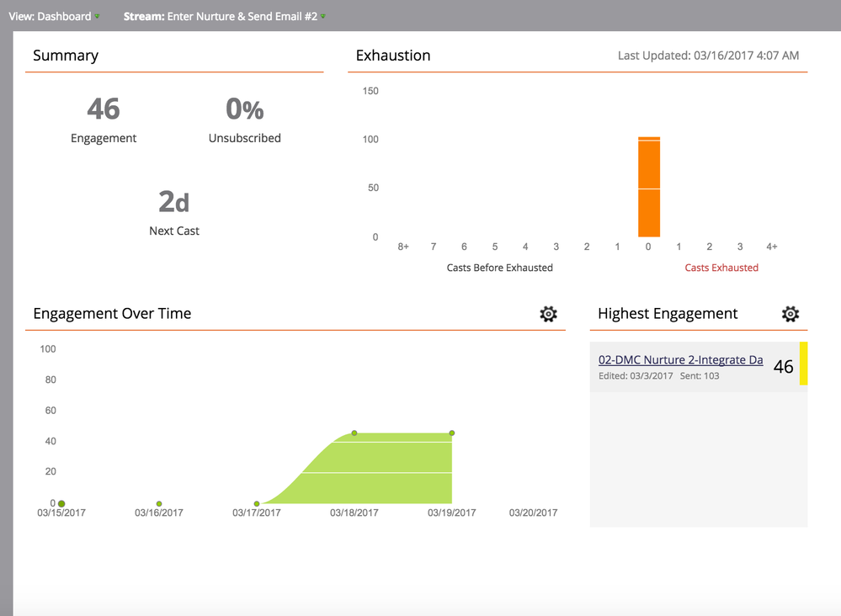Click the 8+ axis label in Exhaustion chart
This screenshot has height=616, width=841.
click(403, 247)
